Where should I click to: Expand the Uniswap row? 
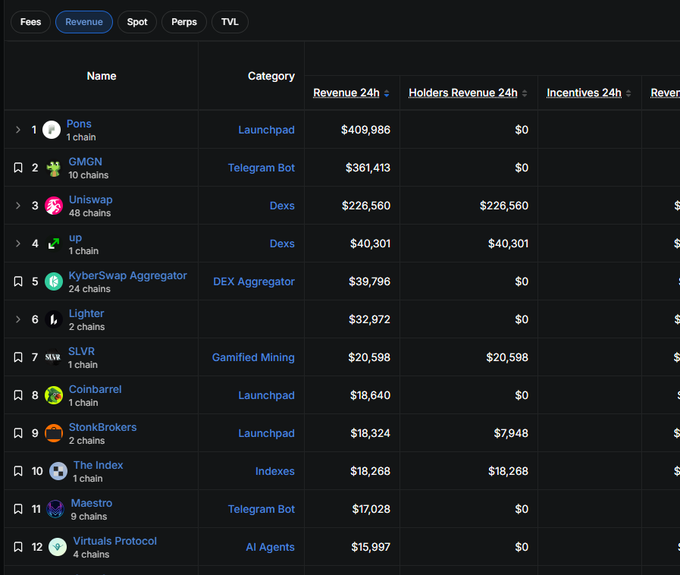coord(18,206)
